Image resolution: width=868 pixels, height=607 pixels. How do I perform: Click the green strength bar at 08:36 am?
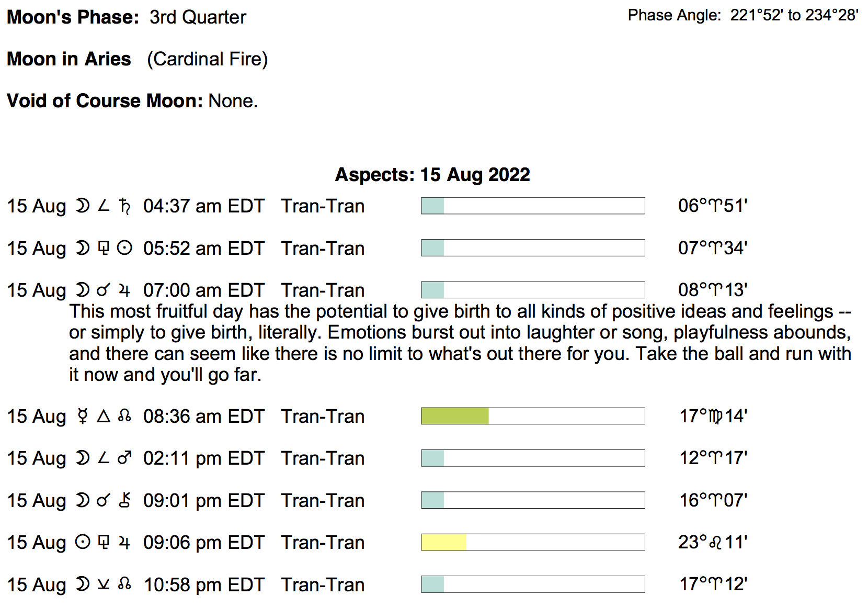click(455, 416)
